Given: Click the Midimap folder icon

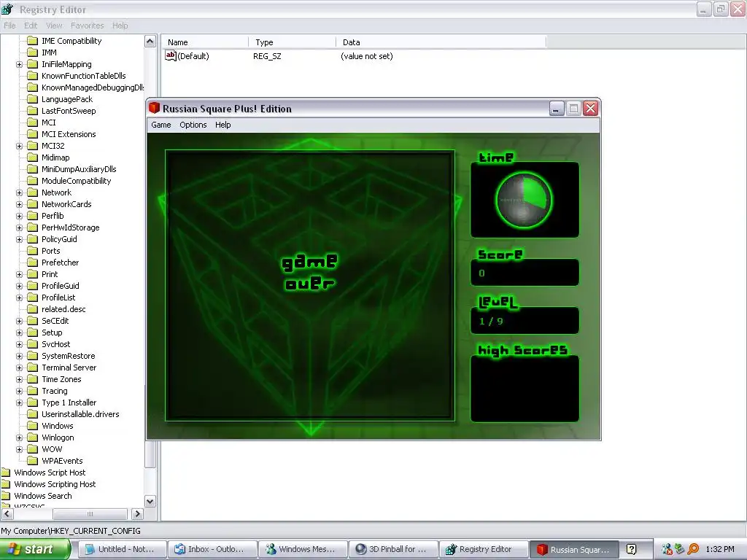Looking at the screenshot, I should (x=32, y=157).
